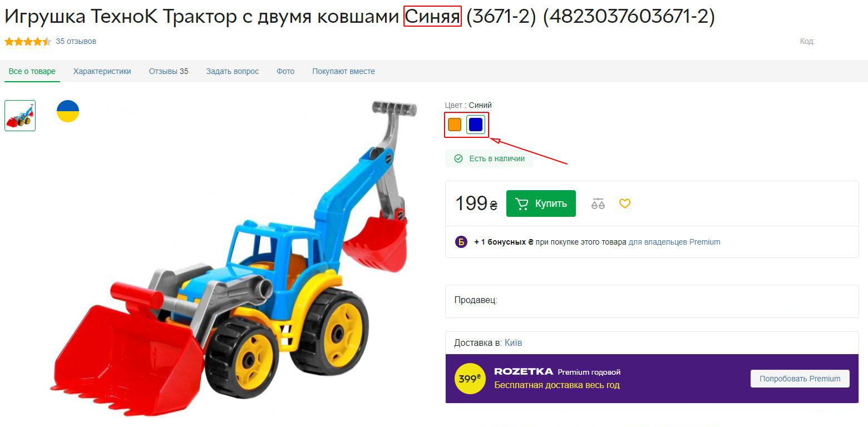This screenshot has width=868, height=427.
Task: Open the Задать вопрос tab
Action: (x=233, y=71)
